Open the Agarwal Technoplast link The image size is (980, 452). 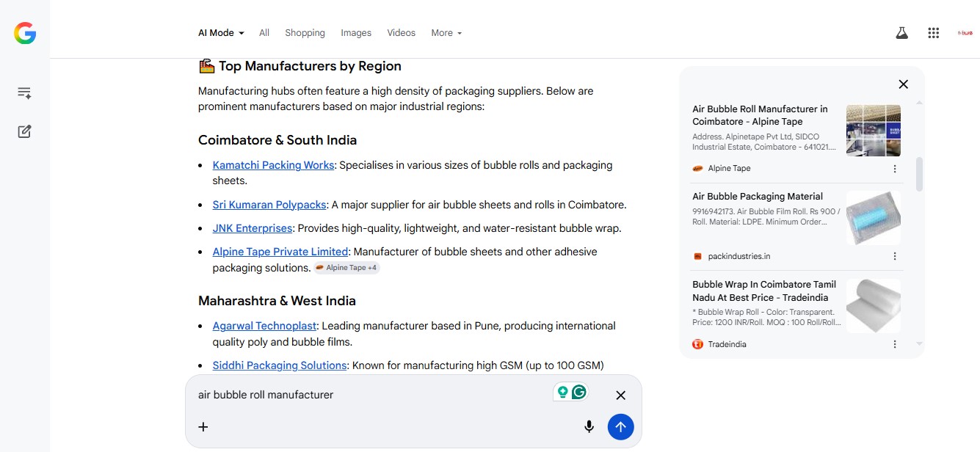(264, 326)
